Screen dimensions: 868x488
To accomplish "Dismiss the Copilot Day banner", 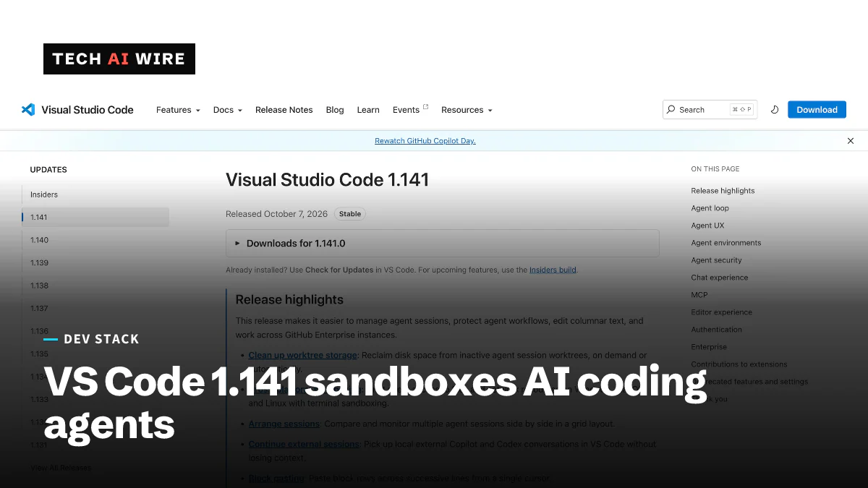I will click(x=851, y=141).
